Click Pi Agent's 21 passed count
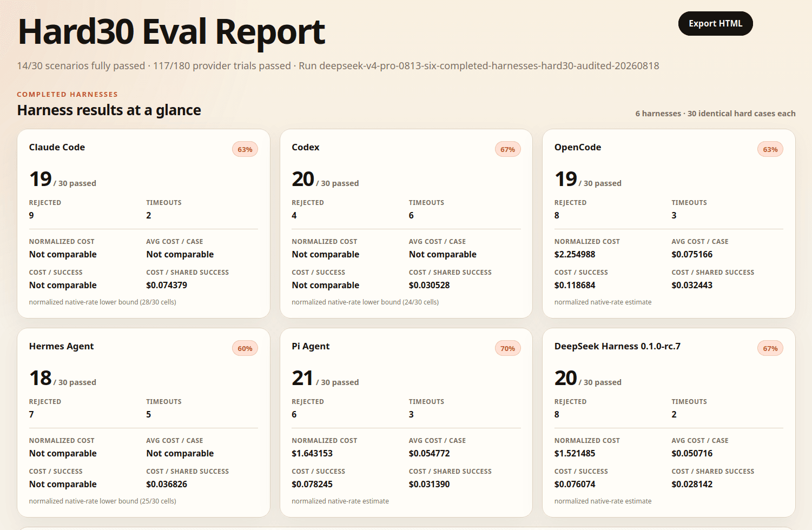This screenshot has width=812, height=530. (x=302, y=378)
